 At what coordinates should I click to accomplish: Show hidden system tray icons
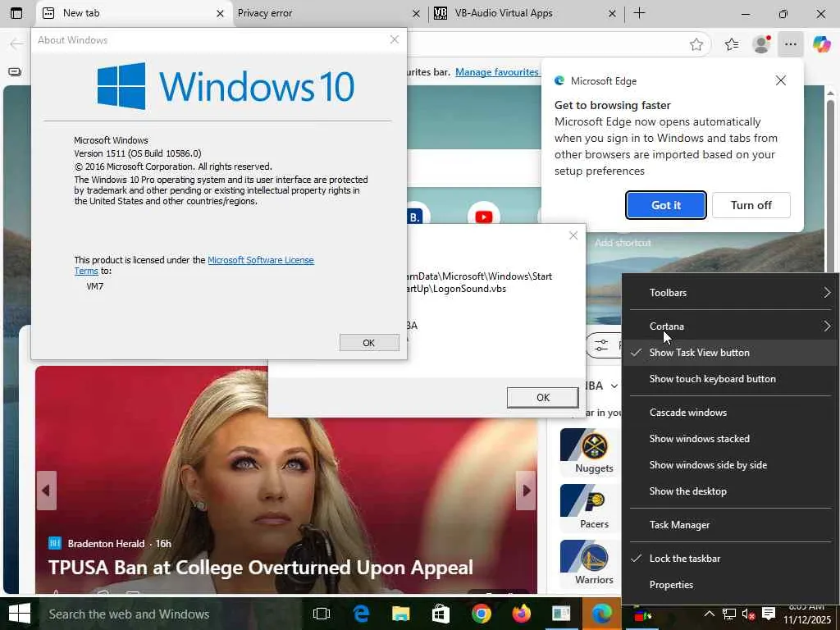(x=710, y=614)
